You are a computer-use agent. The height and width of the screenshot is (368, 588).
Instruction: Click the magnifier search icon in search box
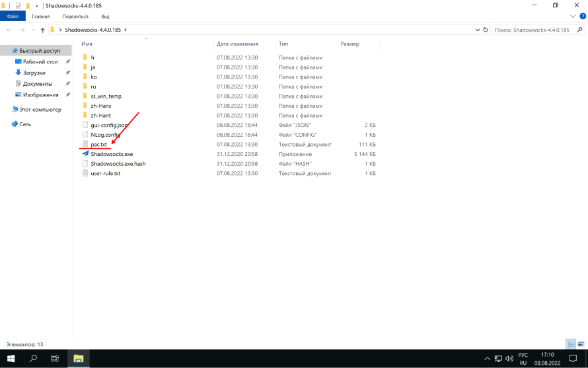click(580, 30)
